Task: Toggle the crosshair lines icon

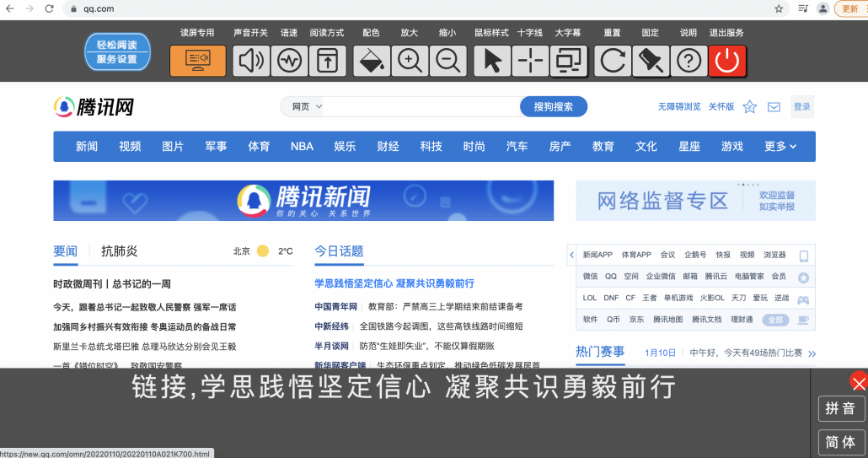Action: (x=530, y=61)
